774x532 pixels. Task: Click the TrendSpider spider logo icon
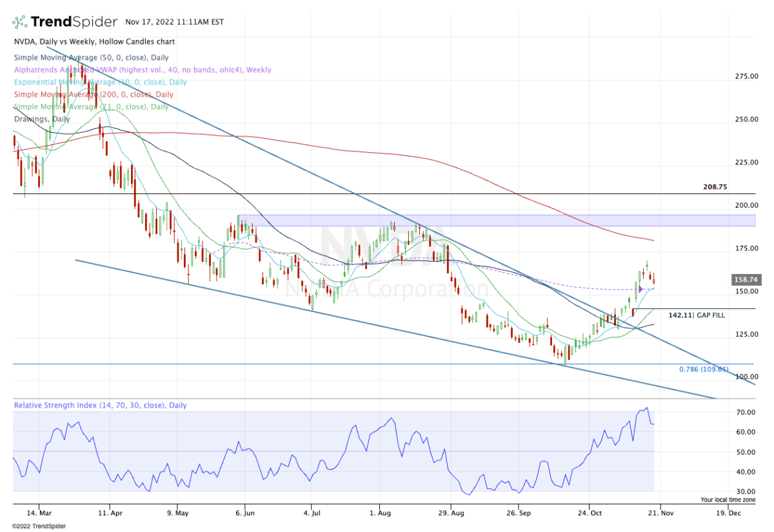point(19,22)
